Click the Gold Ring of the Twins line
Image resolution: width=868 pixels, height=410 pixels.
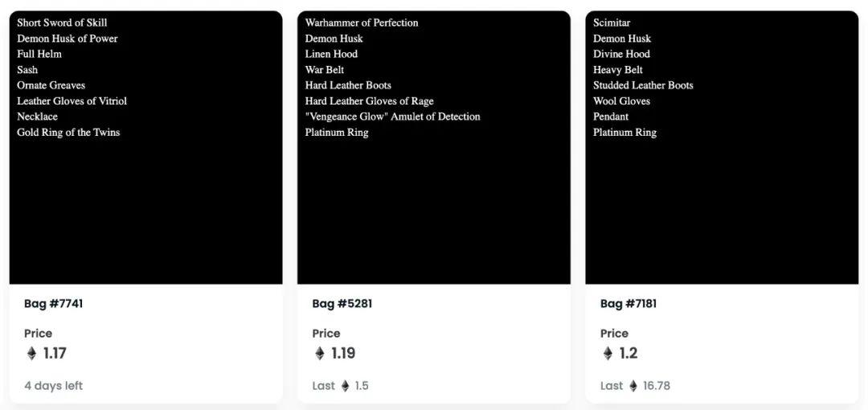coord(68,133)
